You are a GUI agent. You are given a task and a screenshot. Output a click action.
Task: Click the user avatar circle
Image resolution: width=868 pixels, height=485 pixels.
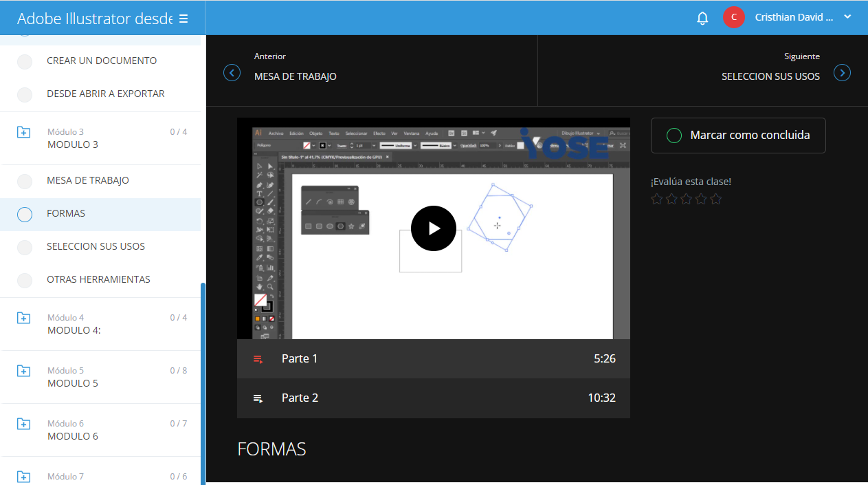733,17
